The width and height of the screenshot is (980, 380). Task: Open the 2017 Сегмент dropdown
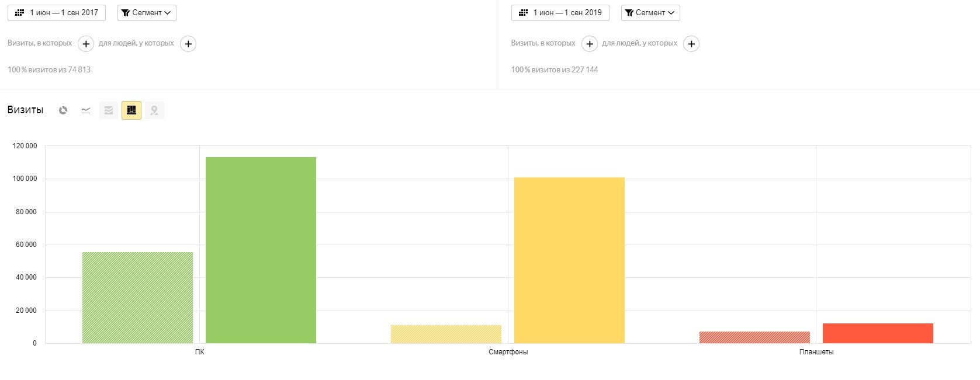pyautogui.click(x=147, y=13)
